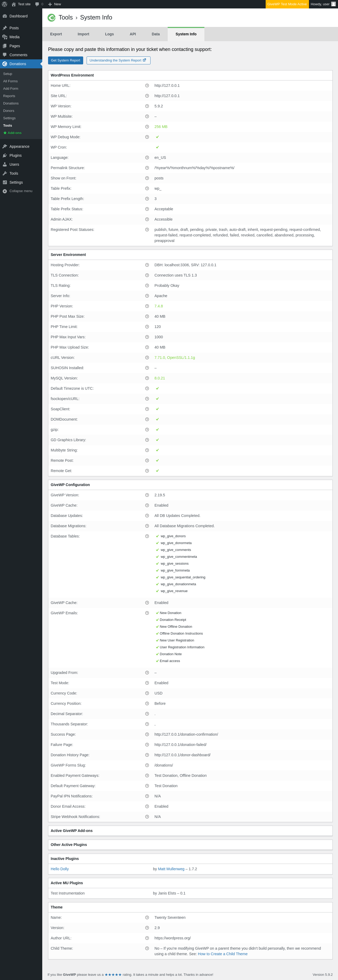Image resolution: width=338 pixels, height=980 pixels.
Task: Open Appearance via its brush icon
Action: pyautogui.click(x=4, y=146)
